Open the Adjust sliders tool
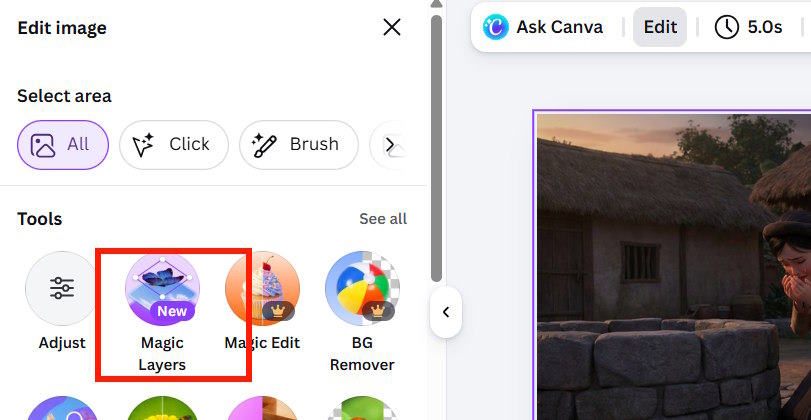811x420 pixels. pos(62,289)
